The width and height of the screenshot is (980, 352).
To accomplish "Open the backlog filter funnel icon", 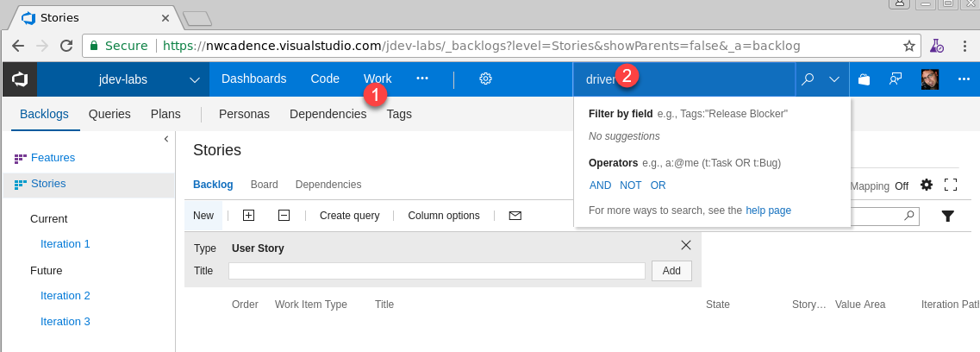I will (947, 216).
